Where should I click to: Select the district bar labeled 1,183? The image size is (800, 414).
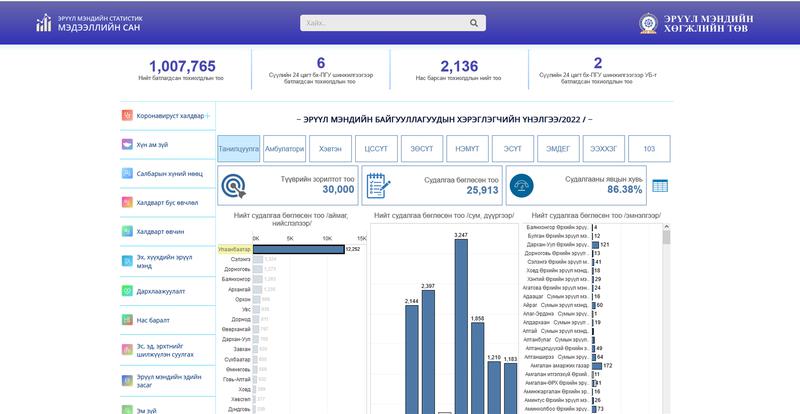[511, 388]
